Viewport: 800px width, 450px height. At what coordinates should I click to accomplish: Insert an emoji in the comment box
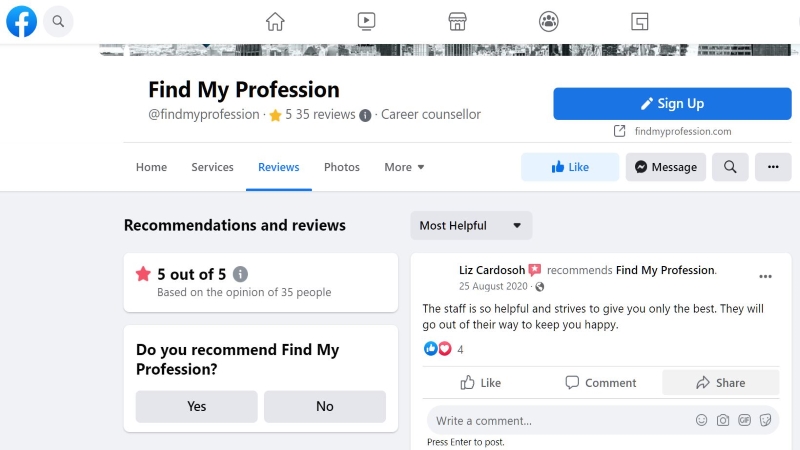coord(702,420)
